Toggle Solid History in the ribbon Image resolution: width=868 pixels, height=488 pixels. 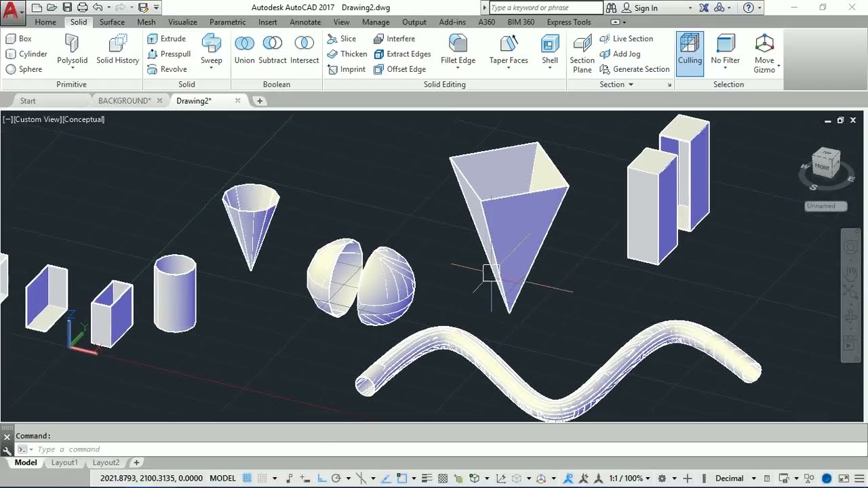(117, 49)
